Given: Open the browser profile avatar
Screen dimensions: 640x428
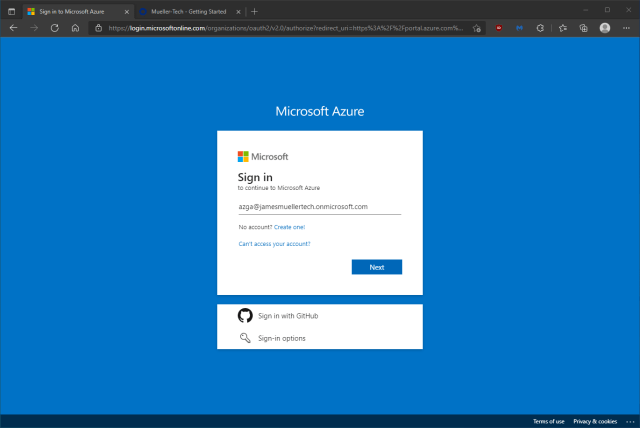Looking at the screenshot, I should 605,28.
